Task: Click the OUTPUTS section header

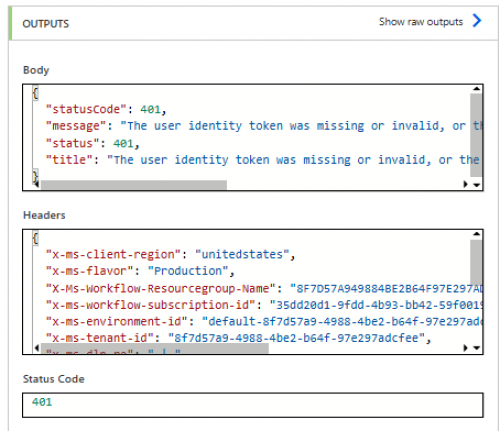Action: (x=46, y=24)
